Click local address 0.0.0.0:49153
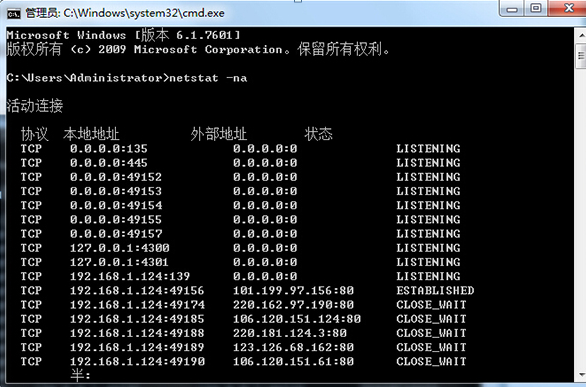Screen dimensions: 586x387 tap(116, 191)
